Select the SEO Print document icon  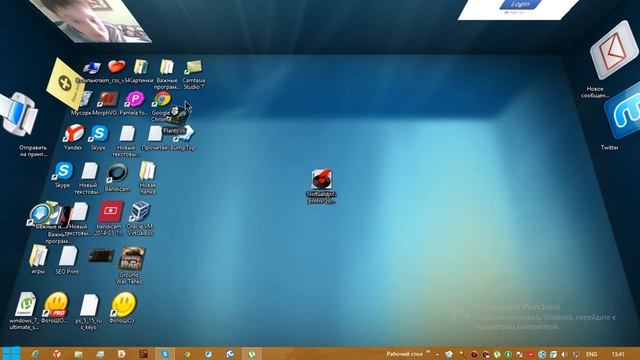click(x=68, y=256)
